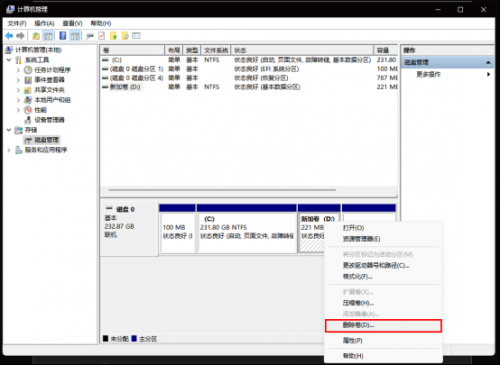Expand the 共享文件夹 tree node
The image size is (500, 365).
coord(18,90)
